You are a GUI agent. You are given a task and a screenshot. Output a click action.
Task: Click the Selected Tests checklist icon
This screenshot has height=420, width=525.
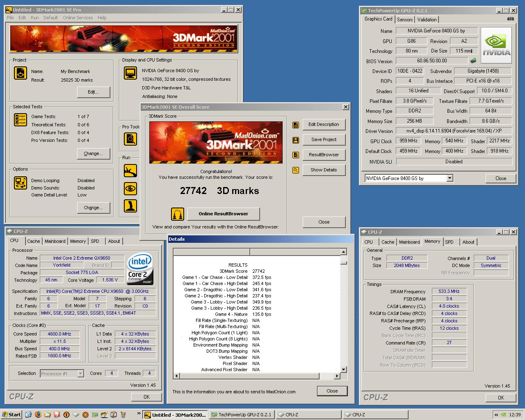[x=21, y=120]
